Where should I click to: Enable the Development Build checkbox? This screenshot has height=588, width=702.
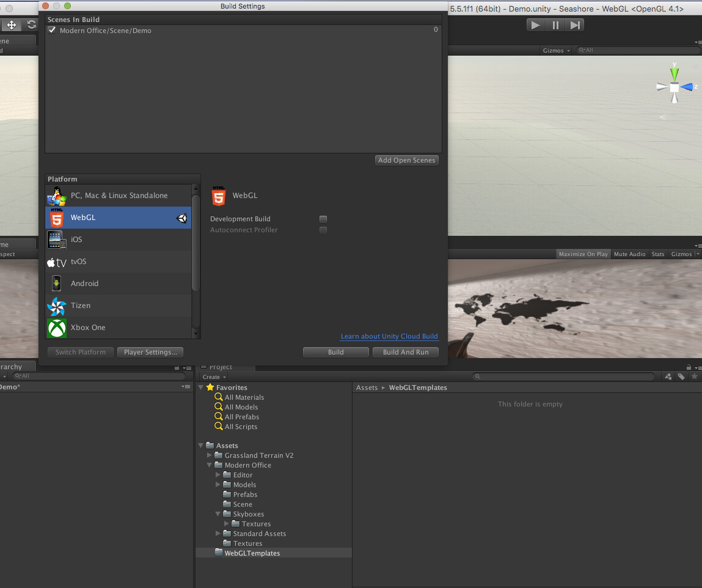click(323, 219)
